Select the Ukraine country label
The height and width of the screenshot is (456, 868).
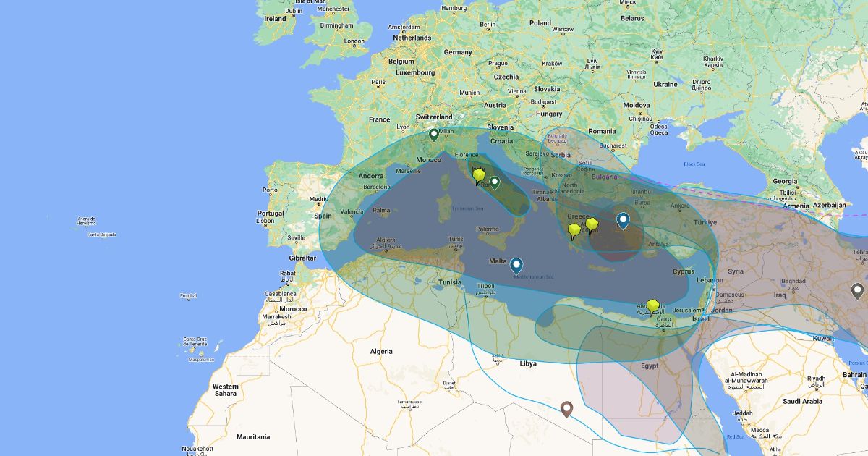pyautogui.click(x=665, y=84)
